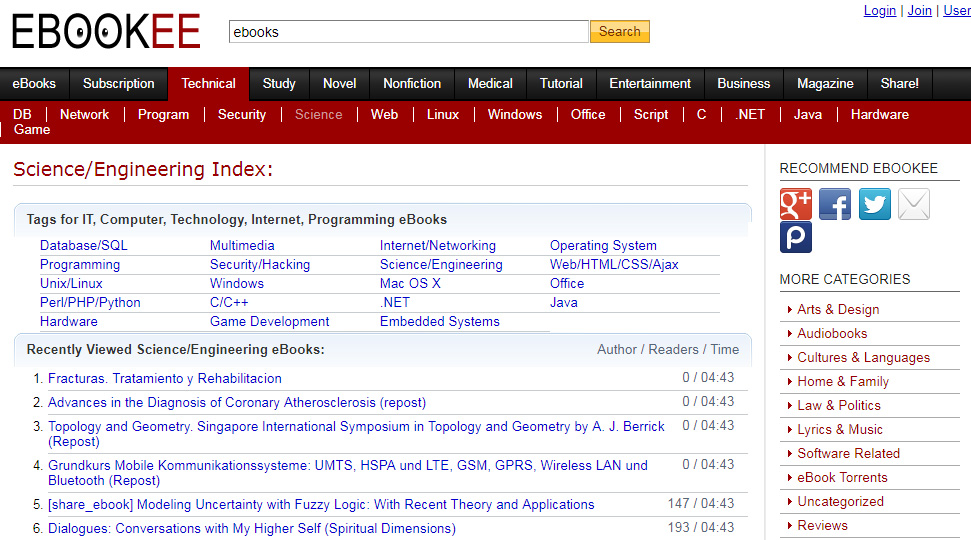971x540 pixels.
Task: Select the Linux submenu item
Action: coord(443,115)
